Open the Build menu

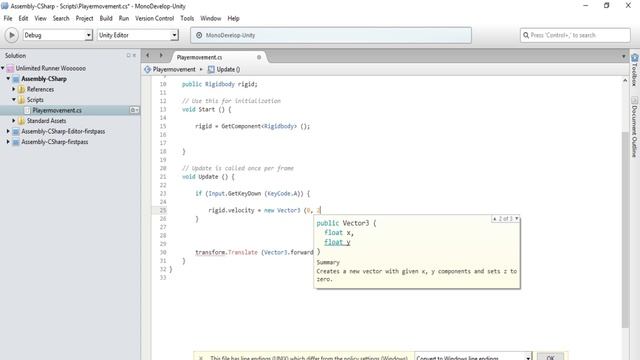click(106, 18)
